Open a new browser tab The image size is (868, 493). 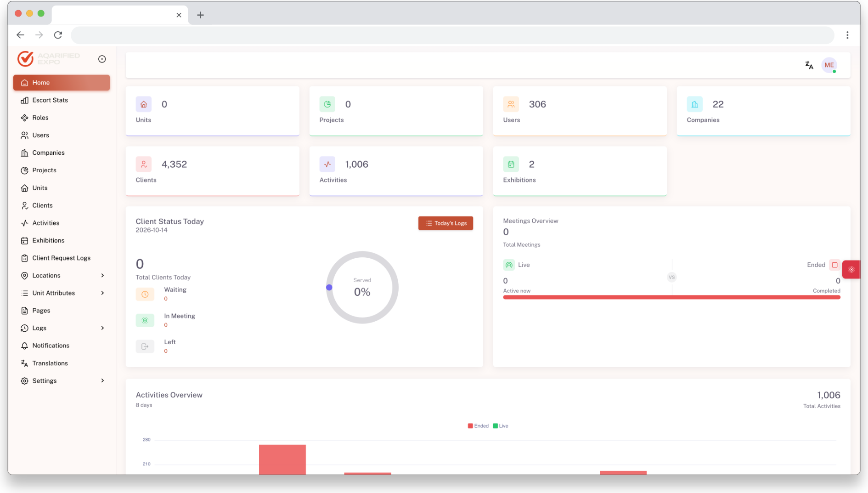200,15
